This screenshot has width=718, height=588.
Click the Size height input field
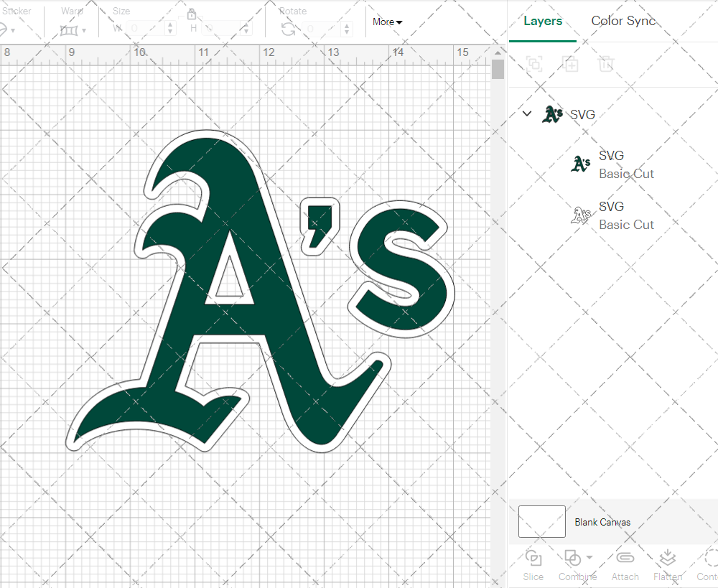pos(220,29)
